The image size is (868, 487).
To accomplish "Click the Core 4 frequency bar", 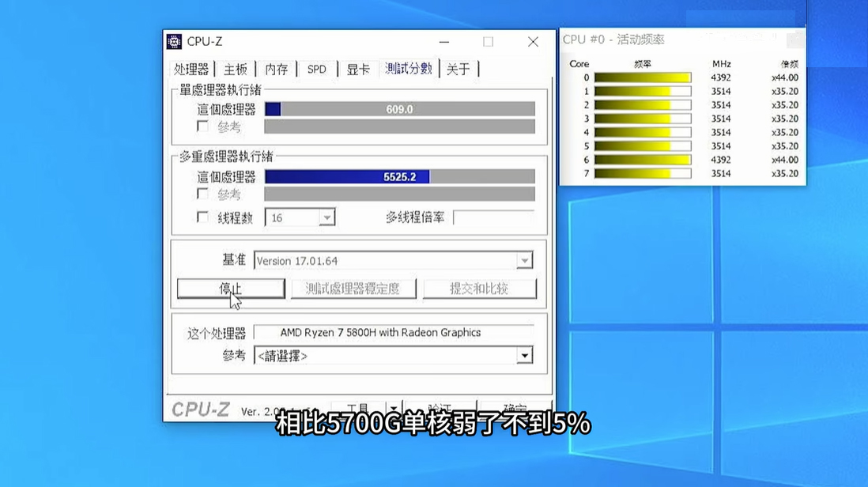I will pyautogui.click(x=643, y=132).
